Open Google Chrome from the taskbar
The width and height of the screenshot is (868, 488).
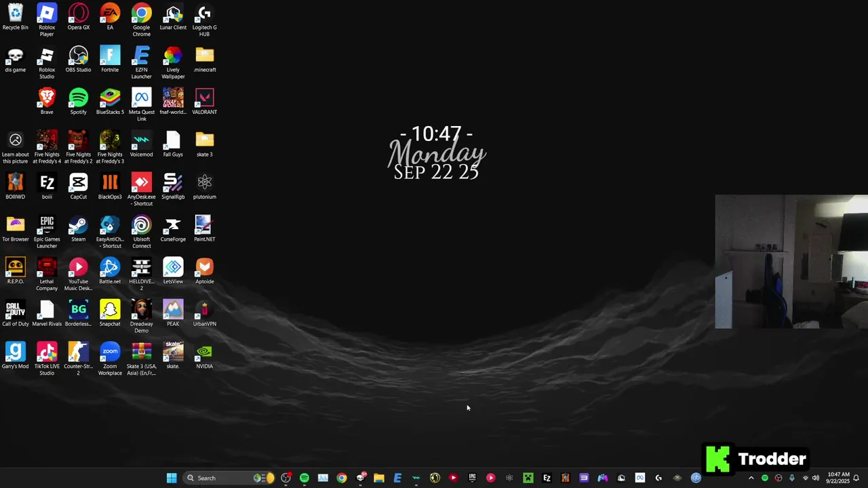(342, 478)
